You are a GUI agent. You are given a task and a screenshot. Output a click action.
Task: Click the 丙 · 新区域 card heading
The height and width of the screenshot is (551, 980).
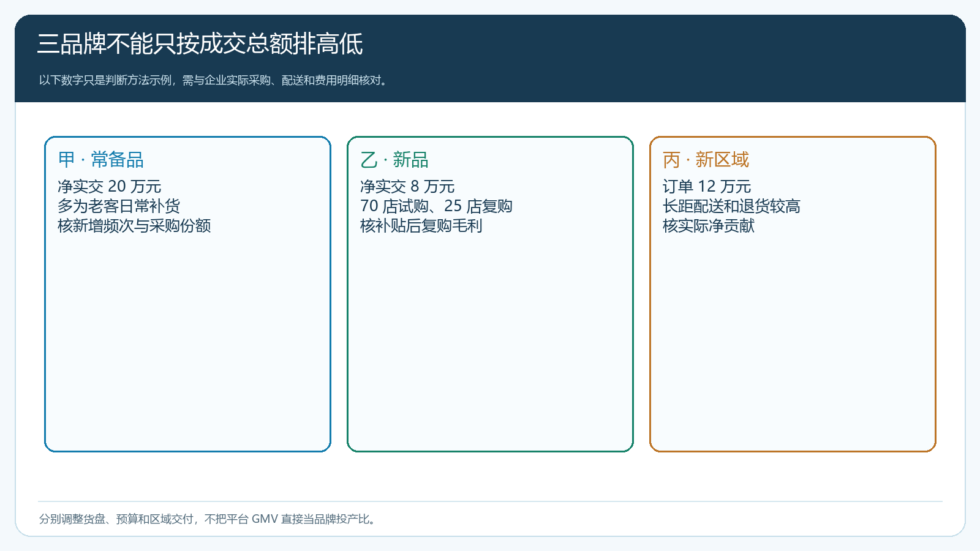click(x=706, y=160)
